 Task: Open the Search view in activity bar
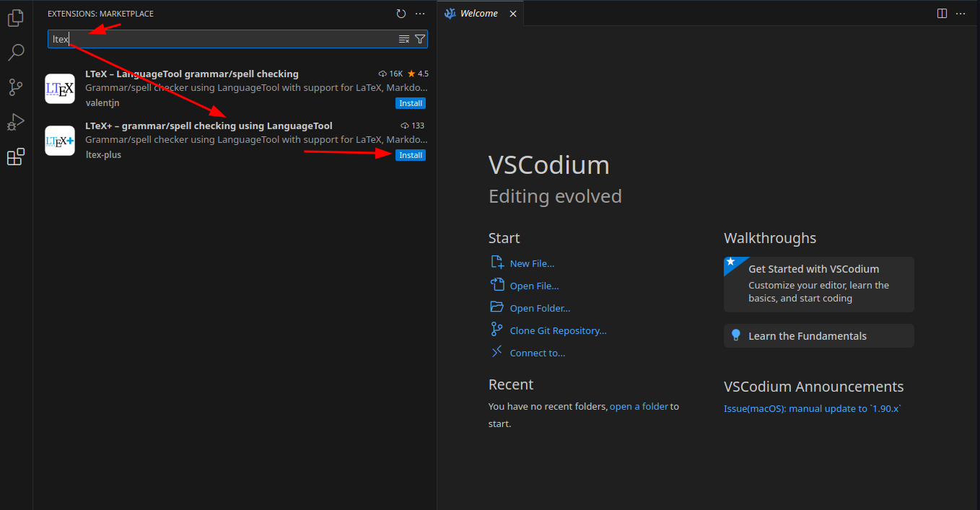(x=16, y=52)
